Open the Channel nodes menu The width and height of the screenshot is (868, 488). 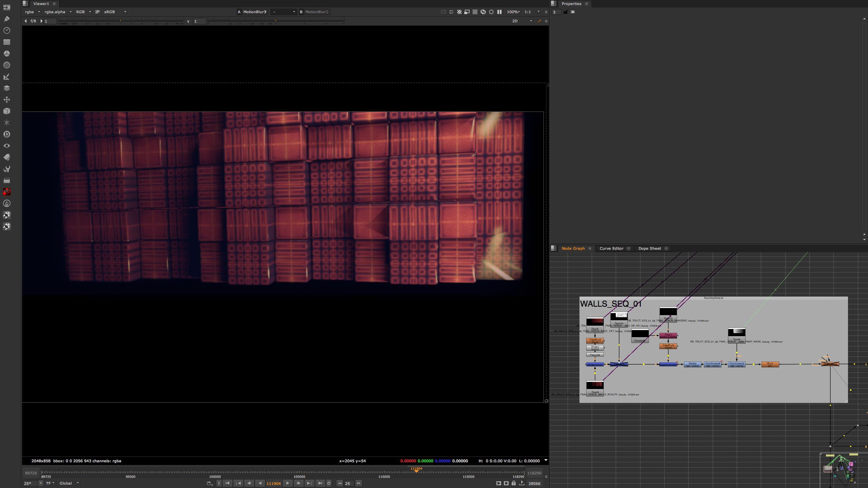pyautogui.click(x=6, y=42)
